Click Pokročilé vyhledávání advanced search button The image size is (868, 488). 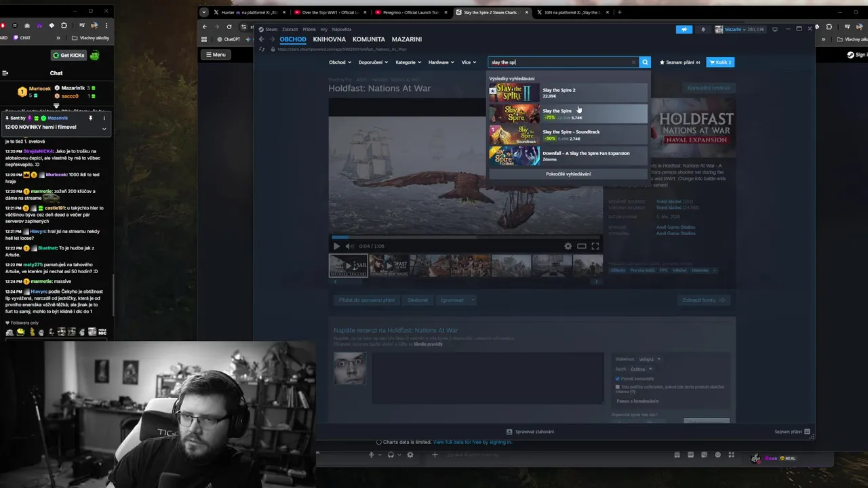(x=568, y=174)
